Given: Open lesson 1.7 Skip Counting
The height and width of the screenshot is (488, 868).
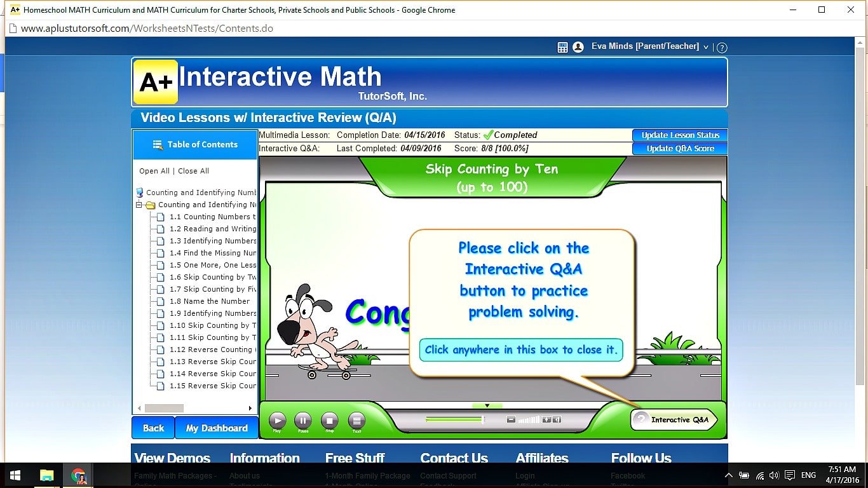Looking at the screenshot, I should pos(213,289).
